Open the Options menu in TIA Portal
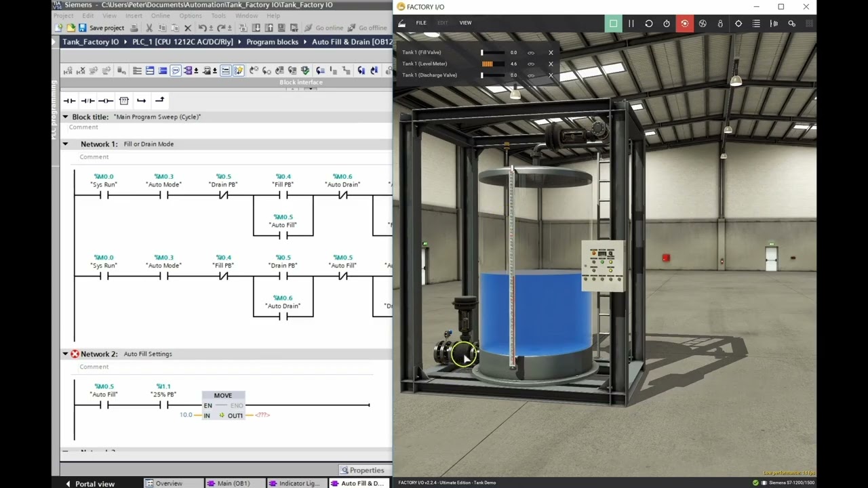 (x=190, y=16)
